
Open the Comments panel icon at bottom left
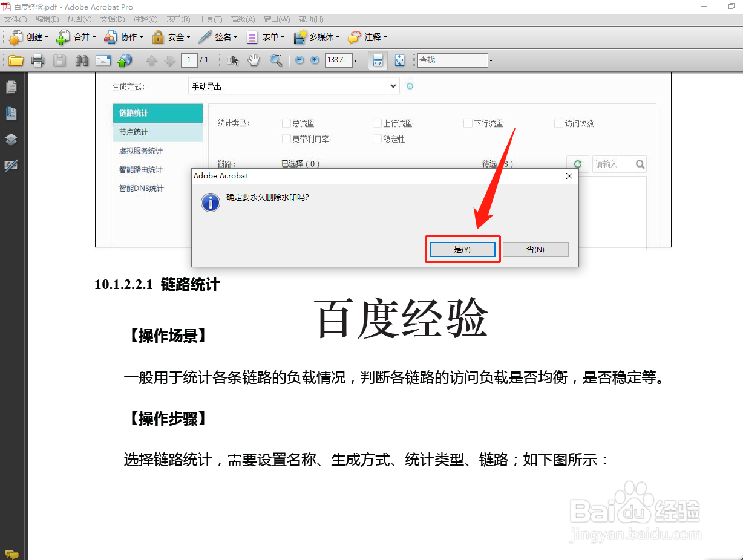pyautogui.click(x=11, y=553)
